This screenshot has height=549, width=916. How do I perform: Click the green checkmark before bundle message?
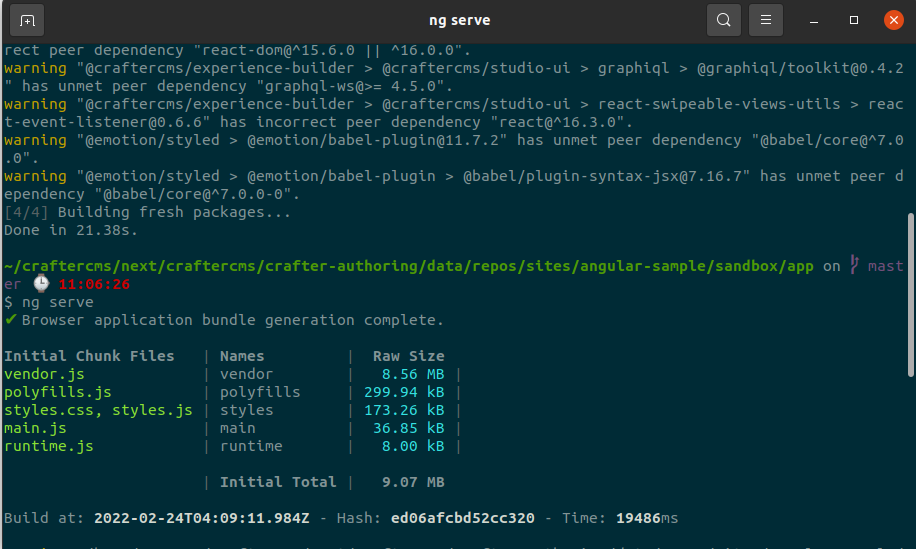tap(10, 320)
